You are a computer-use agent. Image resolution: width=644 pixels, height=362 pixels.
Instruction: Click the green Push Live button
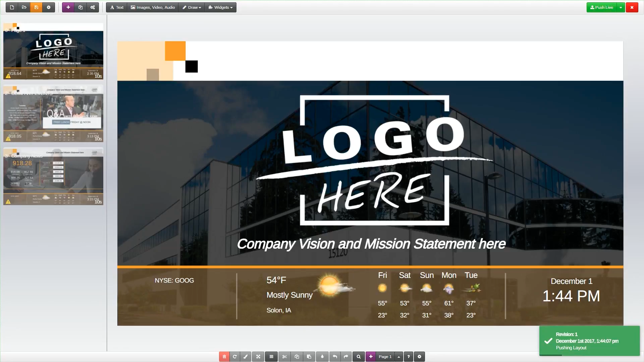[602, 7]
